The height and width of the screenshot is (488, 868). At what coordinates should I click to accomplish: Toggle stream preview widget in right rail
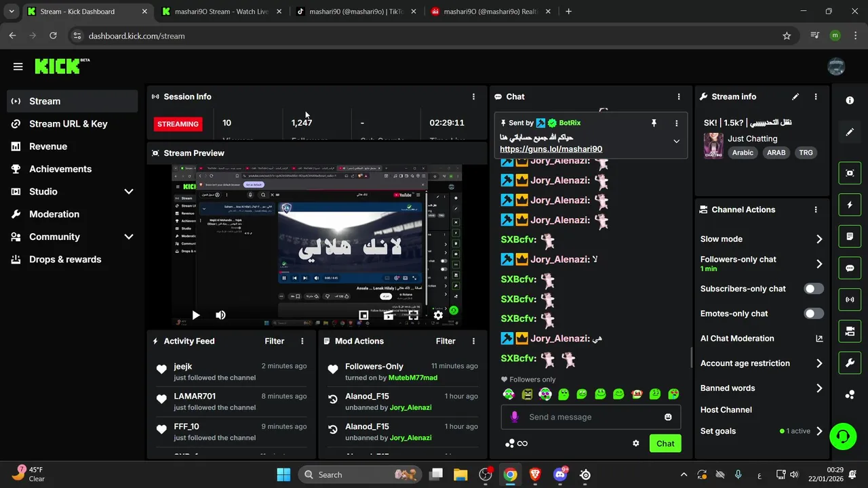(x=850, y=173)
